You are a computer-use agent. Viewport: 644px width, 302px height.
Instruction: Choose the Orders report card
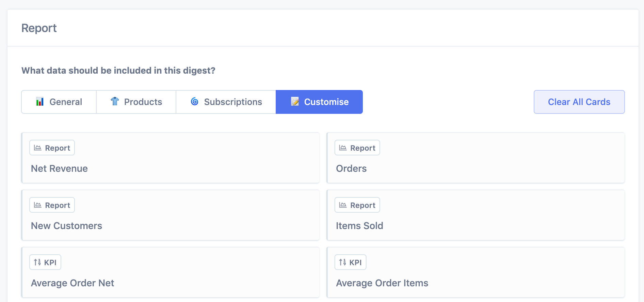475,168
